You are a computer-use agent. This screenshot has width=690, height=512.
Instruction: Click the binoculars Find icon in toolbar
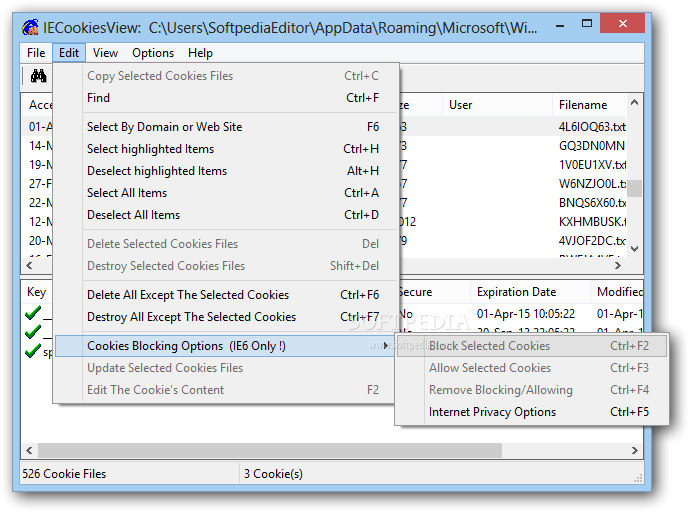tap(39, 76)
